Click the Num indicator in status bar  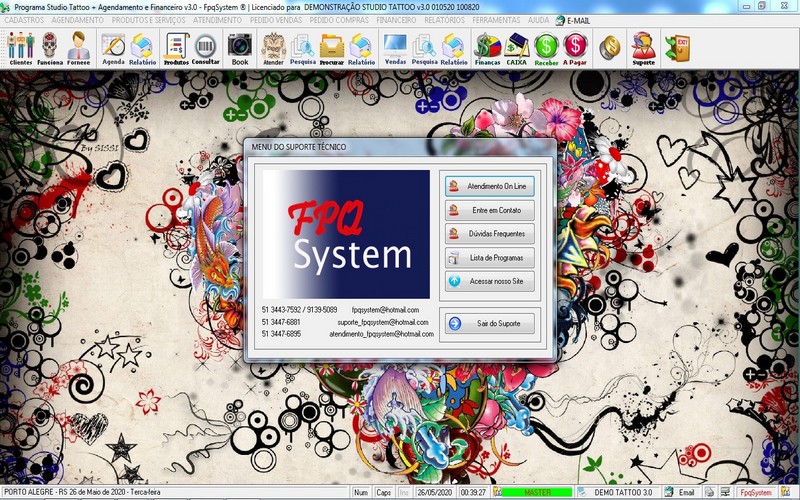point(361,492)
